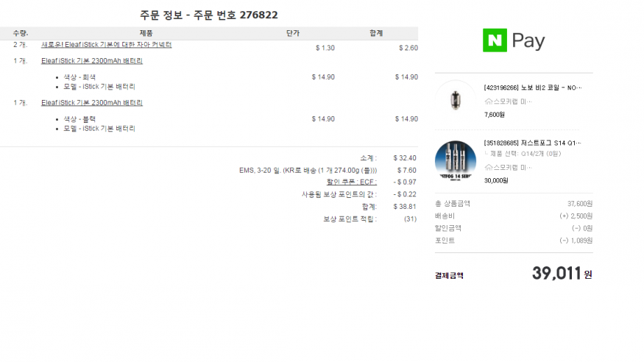Open the Eleaf iStick battery link above 색상 - 블랙

coord(92,103)
